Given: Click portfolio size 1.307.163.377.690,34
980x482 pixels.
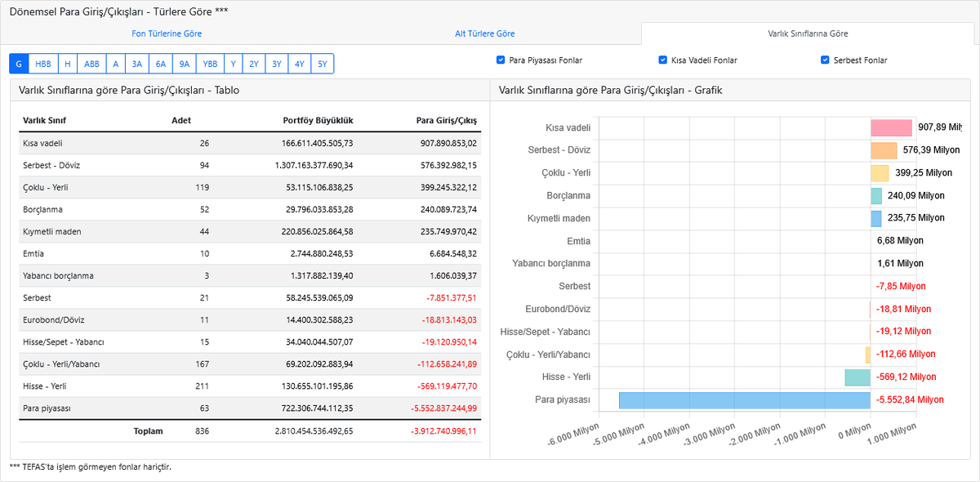Looking at the screenshot, I should 314,165.
